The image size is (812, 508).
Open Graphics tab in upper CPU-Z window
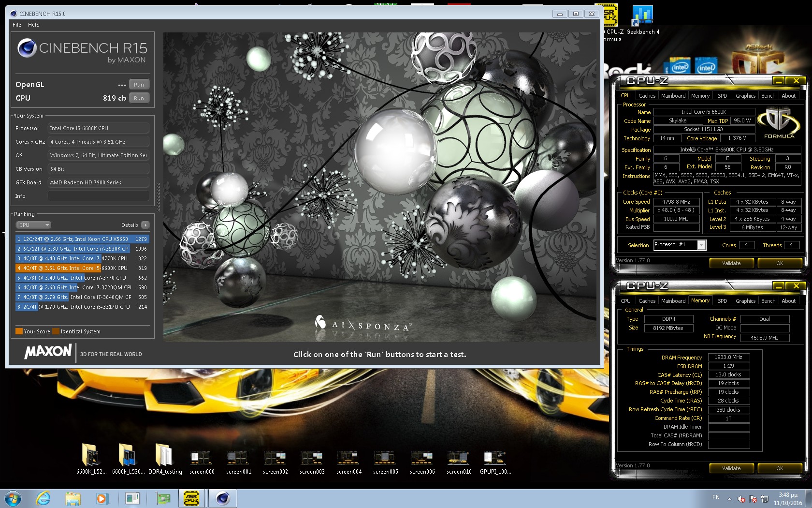[745, 96]
